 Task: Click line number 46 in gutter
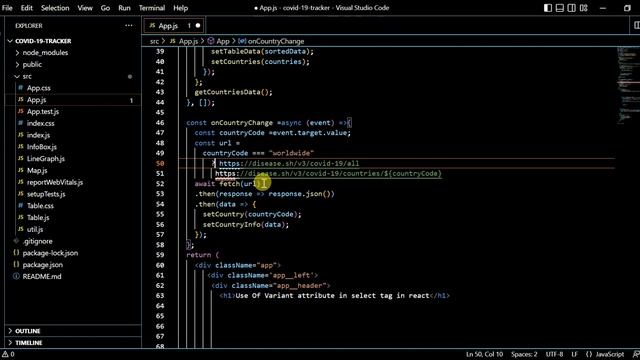pos(160,123)
